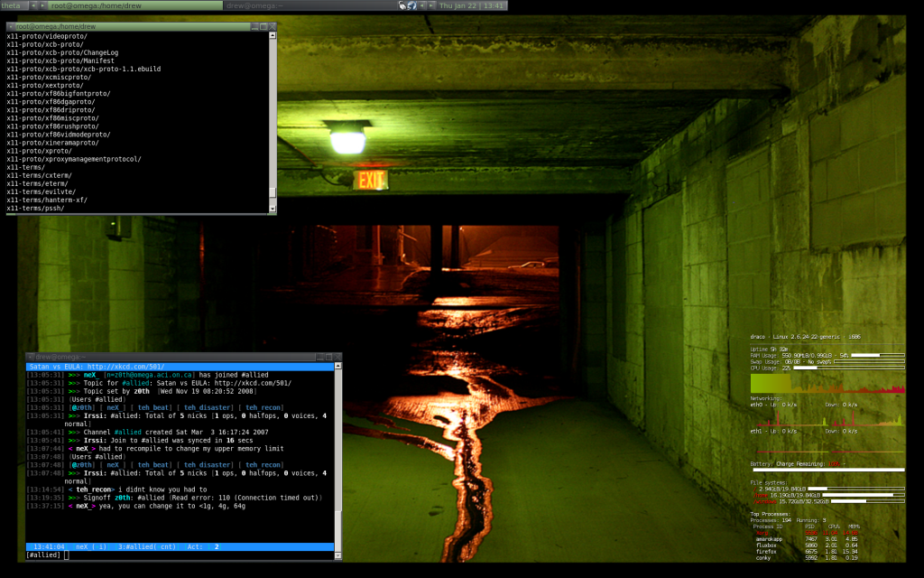Click the left arrow before the clock

point(422,5)
